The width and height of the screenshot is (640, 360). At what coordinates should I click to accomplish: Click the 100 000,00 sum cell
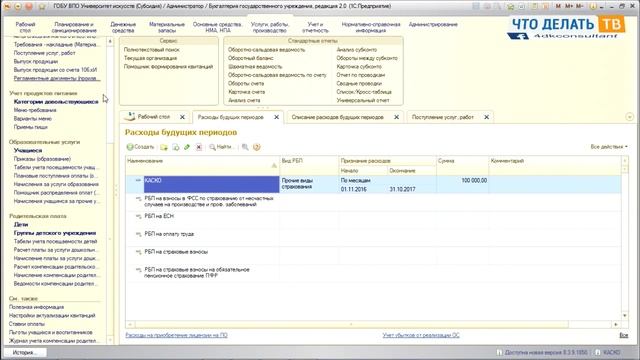(x=462, y=184)
